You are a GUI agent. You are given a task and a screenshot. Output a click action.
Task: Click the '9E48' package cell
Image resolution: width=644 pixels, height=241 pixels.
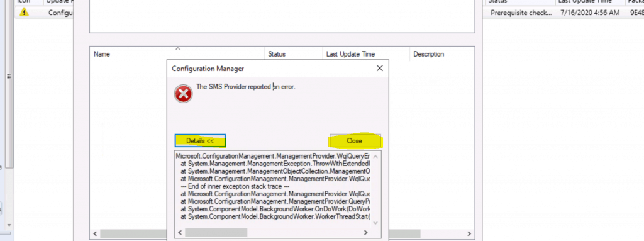pyautogui.click(x=636, y=13)
